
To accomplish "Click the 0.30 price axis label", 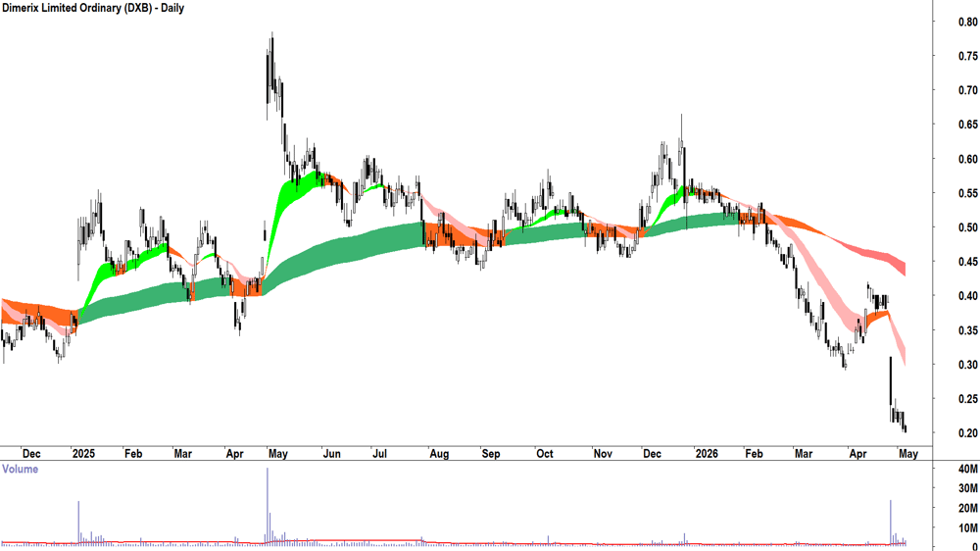I will click(967, 365).
